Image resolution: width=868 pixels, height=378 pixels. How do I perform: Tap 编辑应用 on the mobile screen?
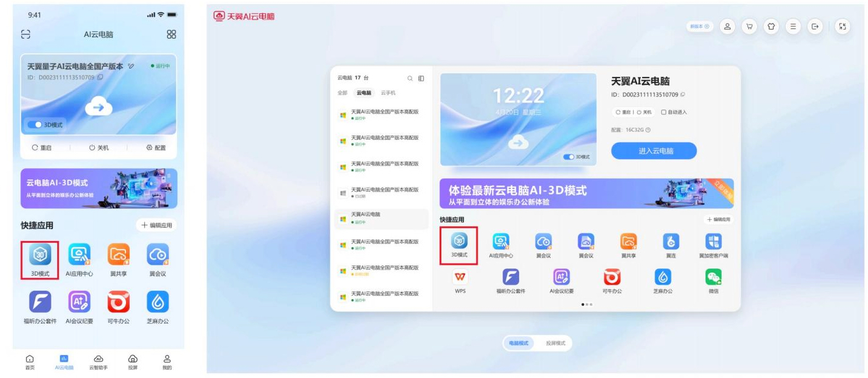(x=156, y=225)
